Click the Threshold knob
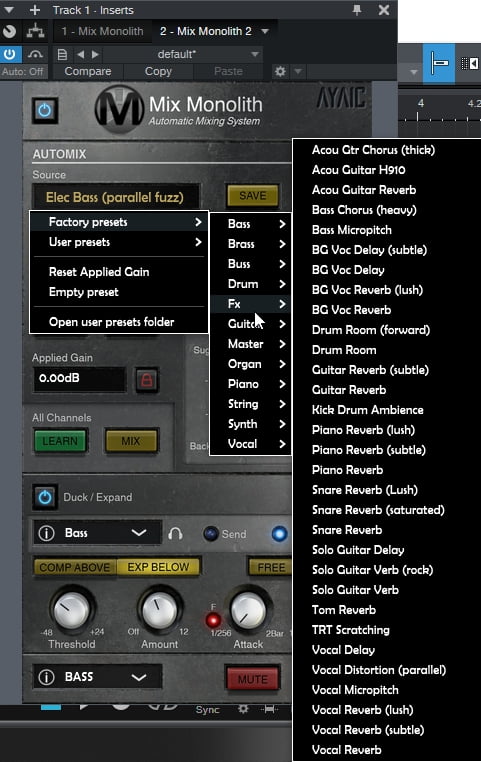Viewport: 481px width, 762px height. [x=71, y=609]
